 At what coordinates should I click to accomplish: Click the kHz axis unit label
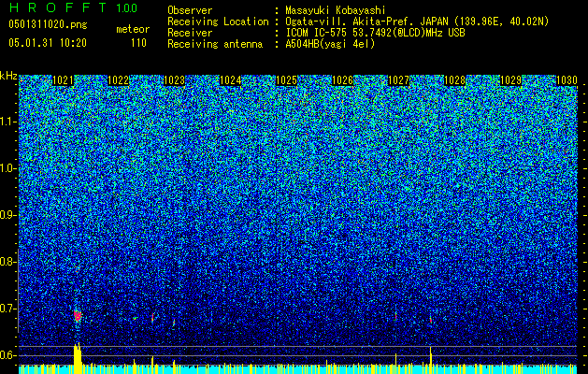tap(8, 76)
